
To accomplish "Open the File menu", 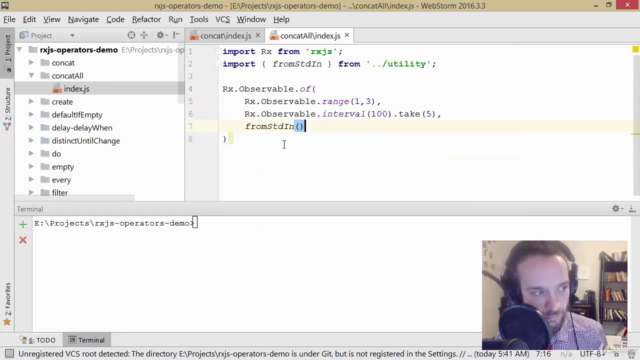I will [x=9, y=19].
